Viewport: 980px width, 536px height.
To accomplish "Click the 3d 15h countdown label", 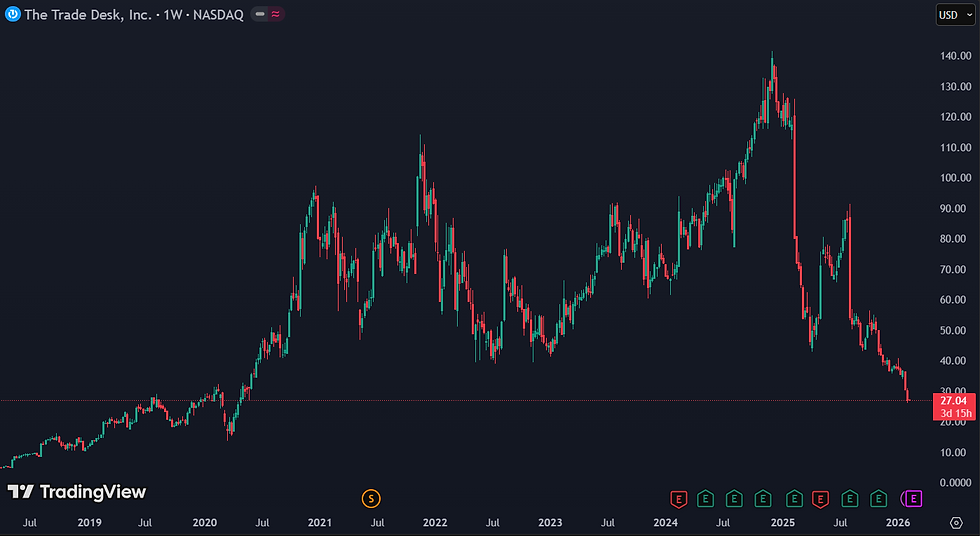I will (956, 413).
